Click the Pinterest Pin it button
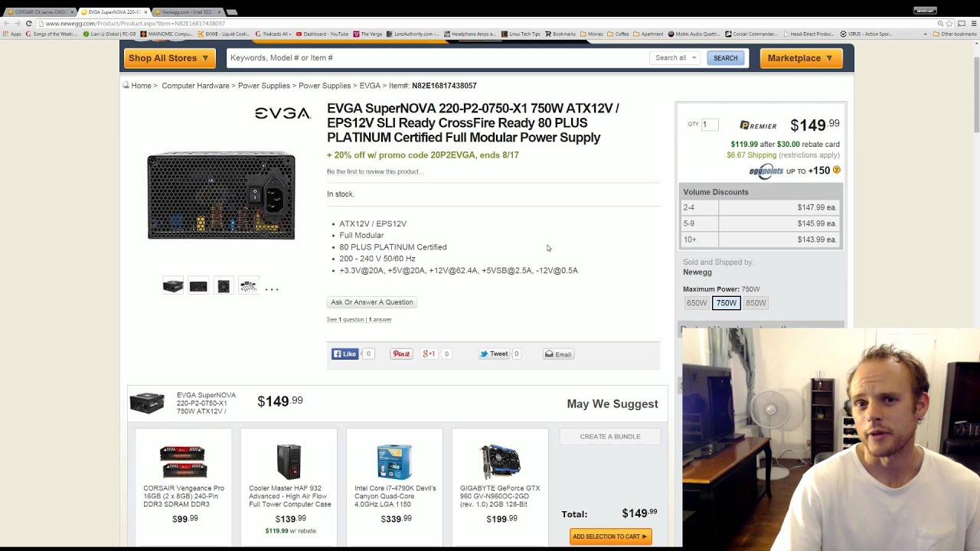 click(x=401, y=354)
